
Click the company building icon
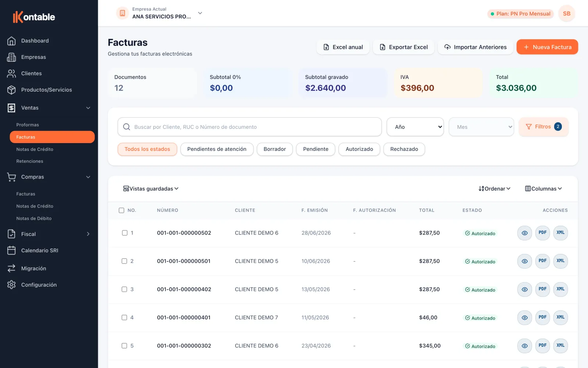pos(122,13)
